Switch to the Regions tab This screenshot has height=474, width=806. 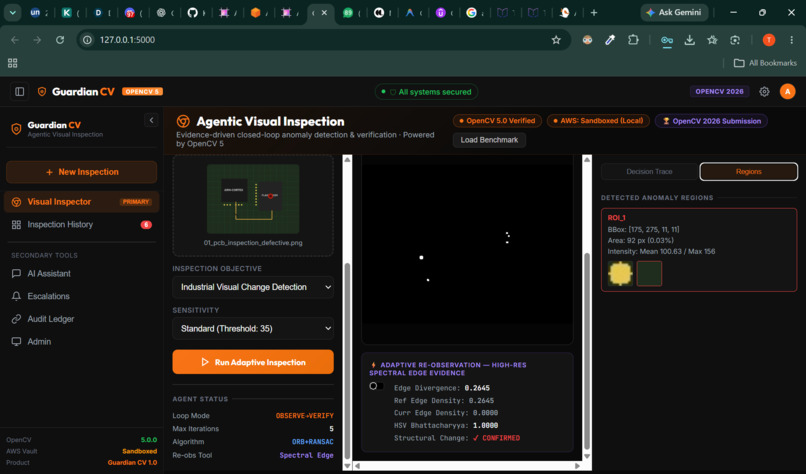tap(748, 172)
